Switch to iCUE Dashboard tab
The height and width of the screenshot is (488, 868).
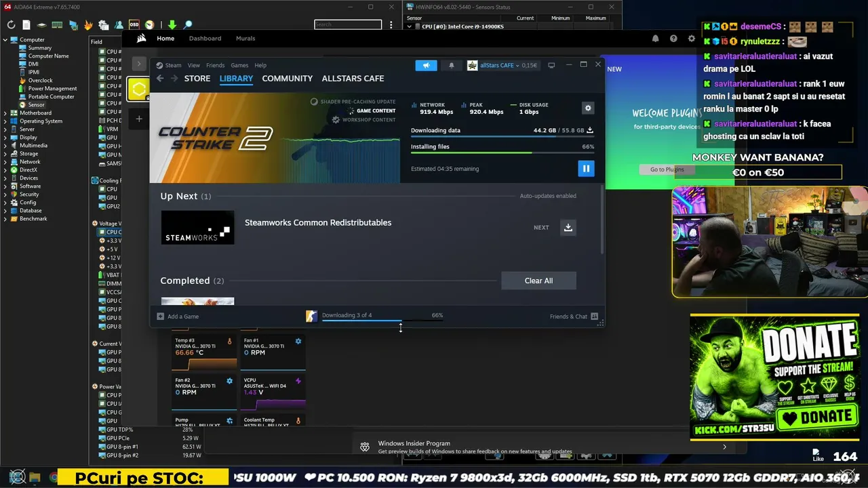[205, 39]
